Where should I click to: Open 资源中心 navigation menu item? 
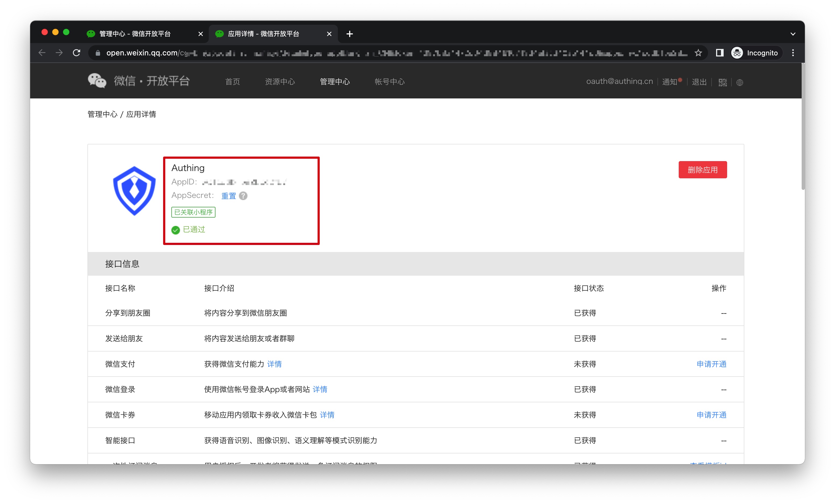point(279,82)
